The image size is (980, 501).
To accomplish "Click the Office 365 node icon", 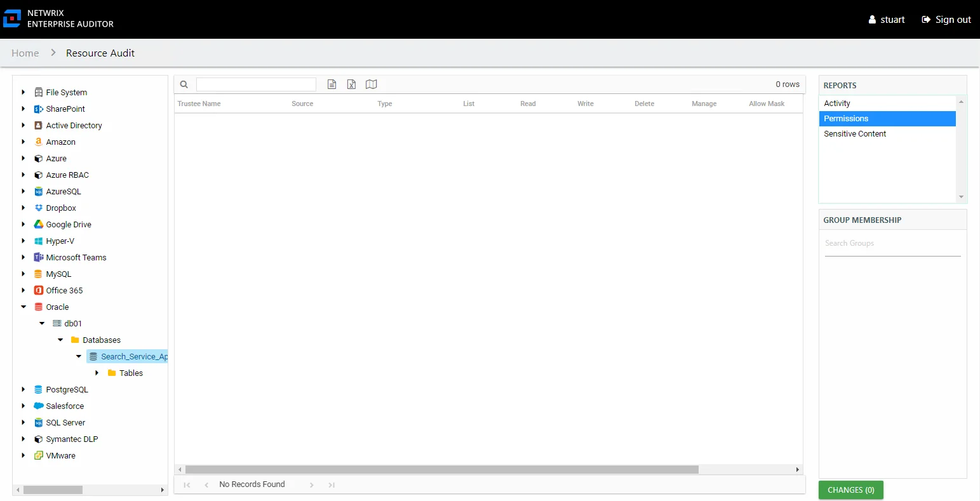I will pos(39,290).
